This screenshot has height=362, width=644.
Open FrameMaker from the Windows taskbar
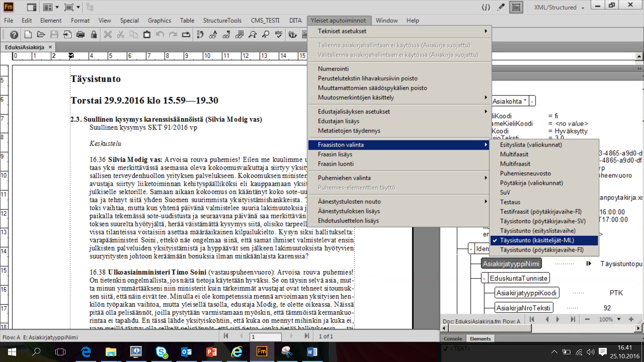click(262, 352)
